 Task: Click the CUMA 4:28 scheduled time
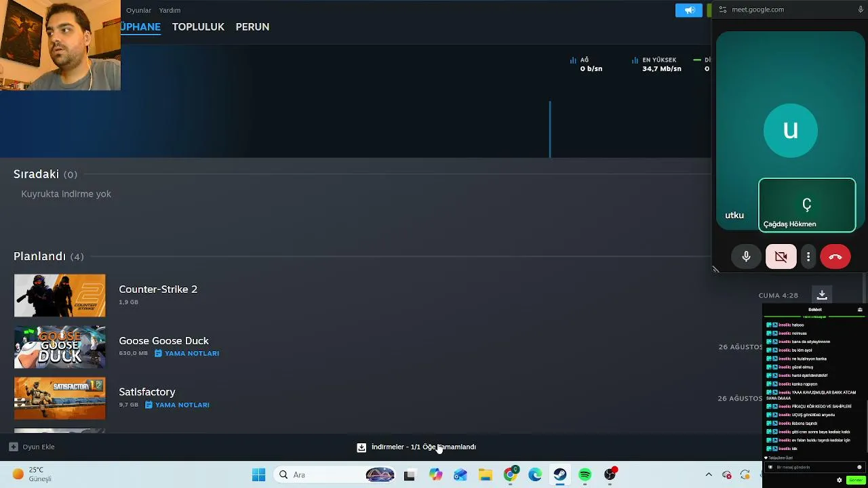pos(778,296)
